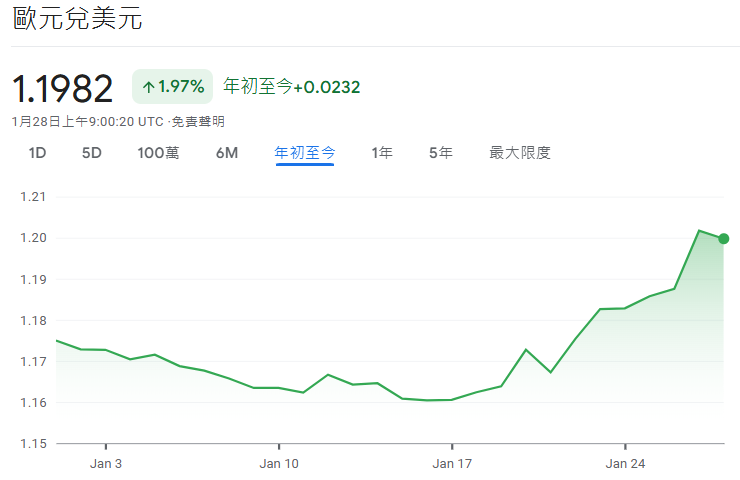Viewport: 740px width, 480px height.
Task: Choose the 100萬 range tab
Action: pos(158,153)
